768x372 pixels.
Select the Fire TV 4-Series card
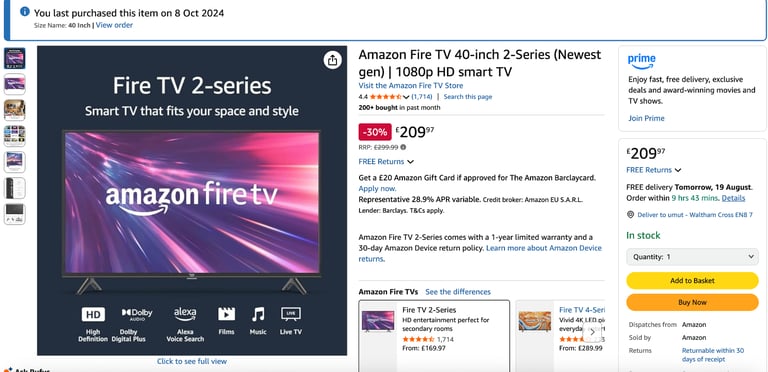pyautogui.click(x=560, y=336)
